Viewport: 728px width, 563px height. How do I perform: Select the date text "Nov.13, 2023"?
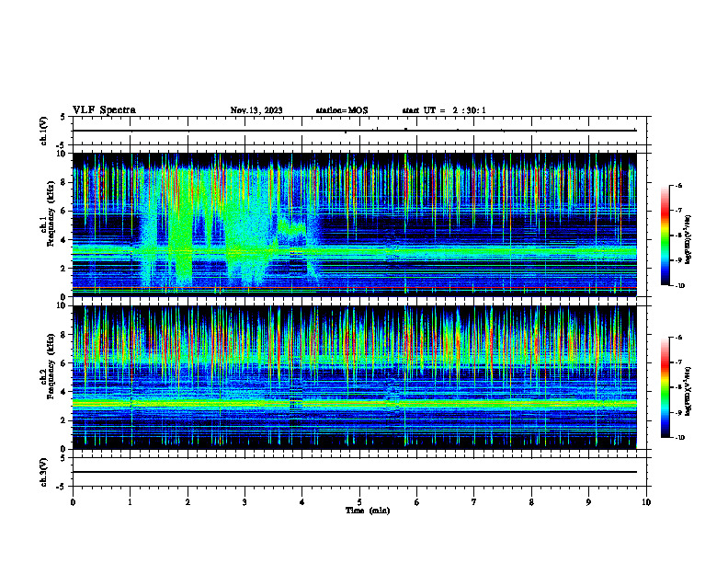click(x=256, y=110)
